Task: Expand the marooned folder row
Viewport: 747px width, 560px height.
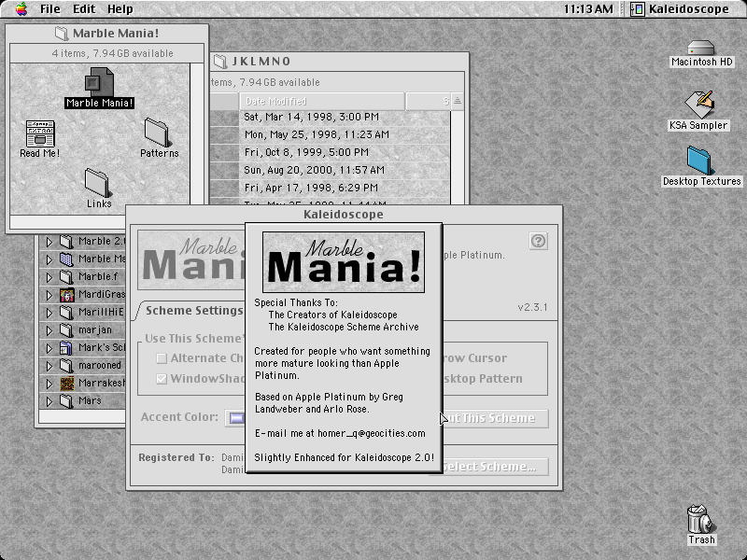Action: 49,366
